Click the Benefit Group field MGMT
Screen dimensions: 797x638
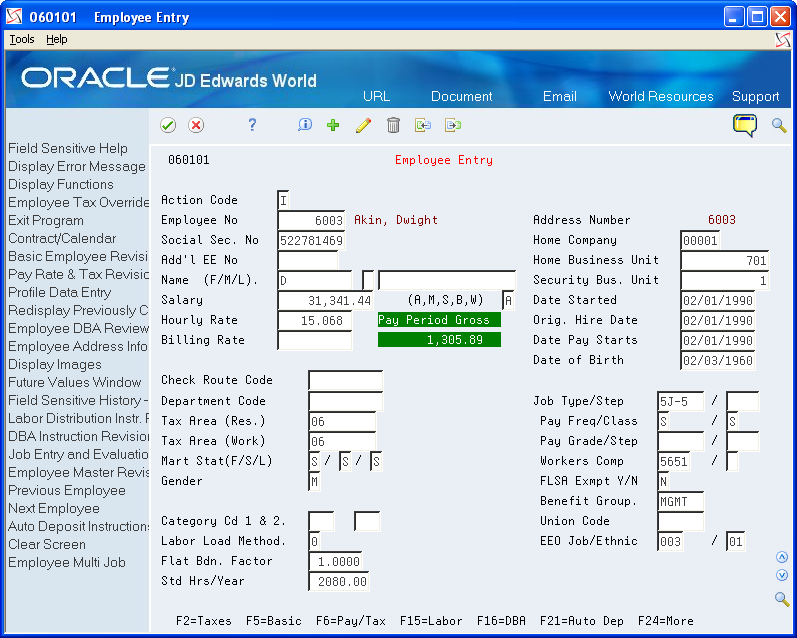681,501
